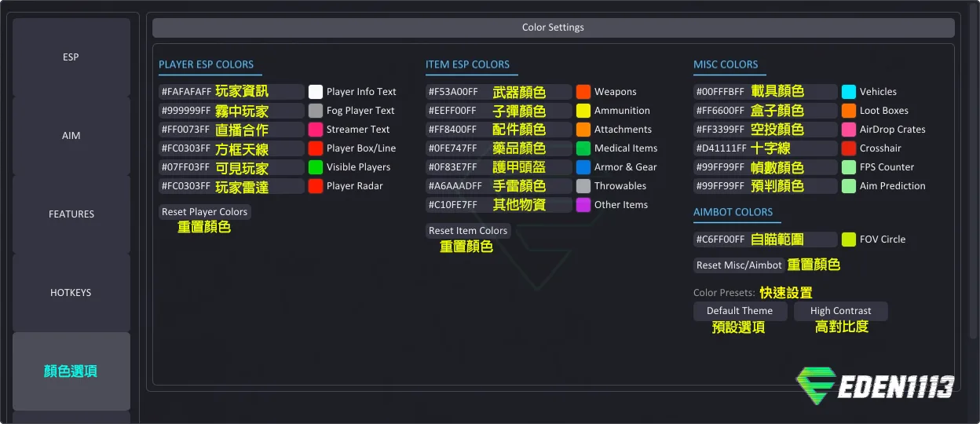Viewport: 980px width, 424px height.
Task: Apply the High Contrast preset
Action: pyautogui.click(x=840, y=311)
